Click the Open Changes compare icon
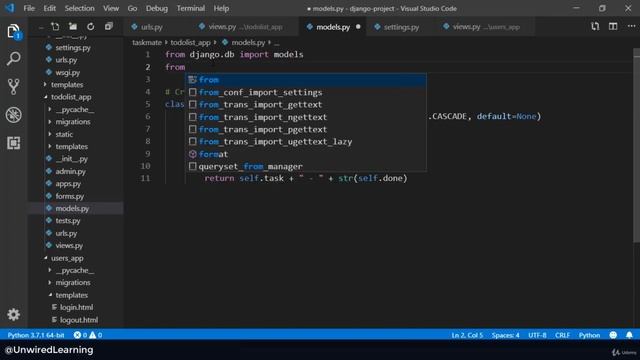The height and width of the screenshot is (360, 640). [x=595, y=27]
